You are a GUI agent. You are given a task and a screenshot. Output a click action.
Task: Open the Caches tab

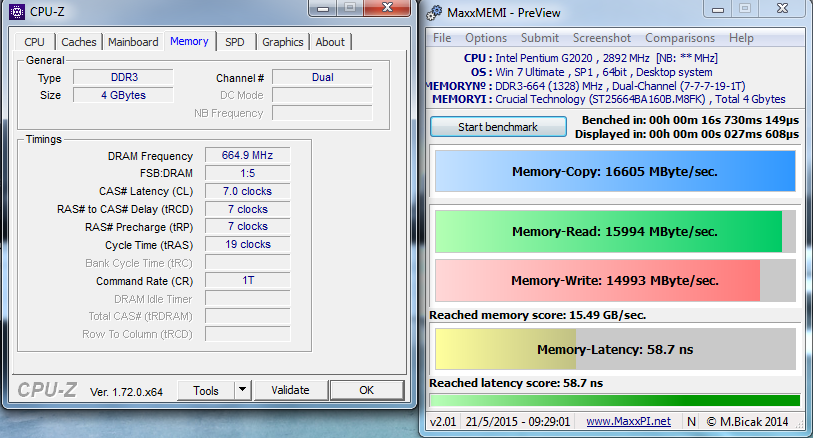click(x=79, y=42)
